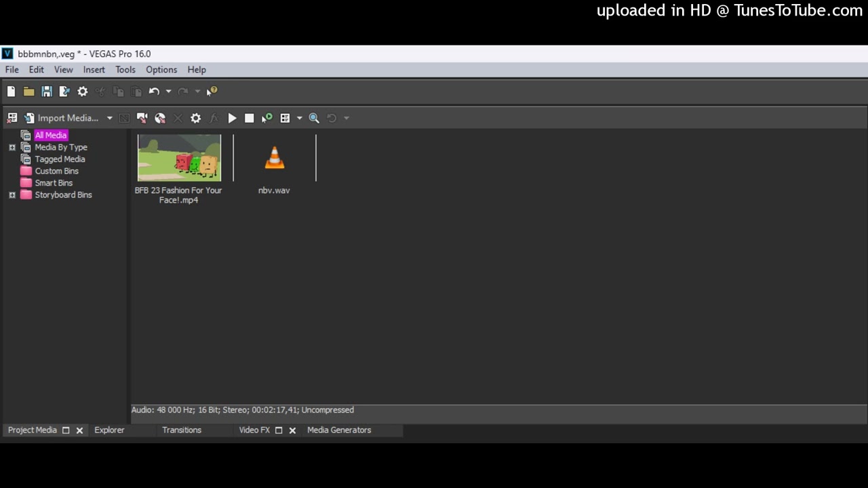Undo the last action with the undo arrow
The height and width of the screenshot is (488, 868).
[x=154, y=91]
